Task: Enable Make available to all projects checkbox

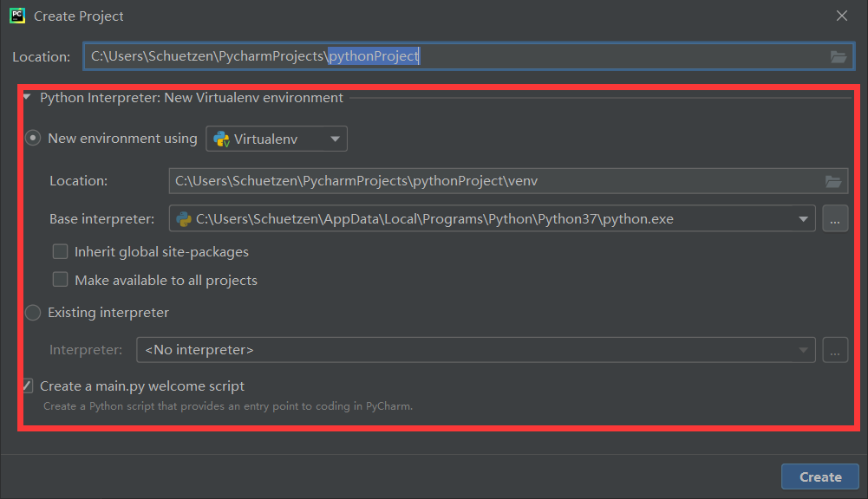Action: click(x=60, y=280)
